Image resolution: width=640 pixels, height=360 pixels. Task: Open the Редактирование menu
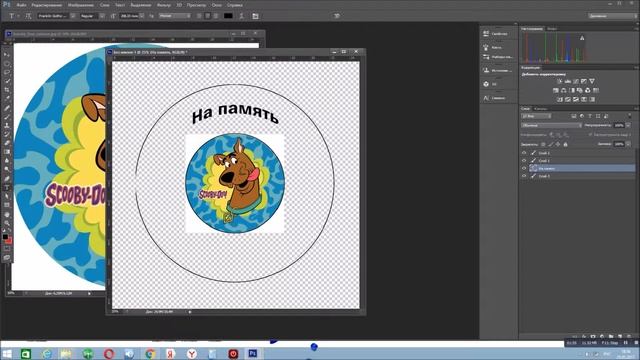tap(47, 5)
